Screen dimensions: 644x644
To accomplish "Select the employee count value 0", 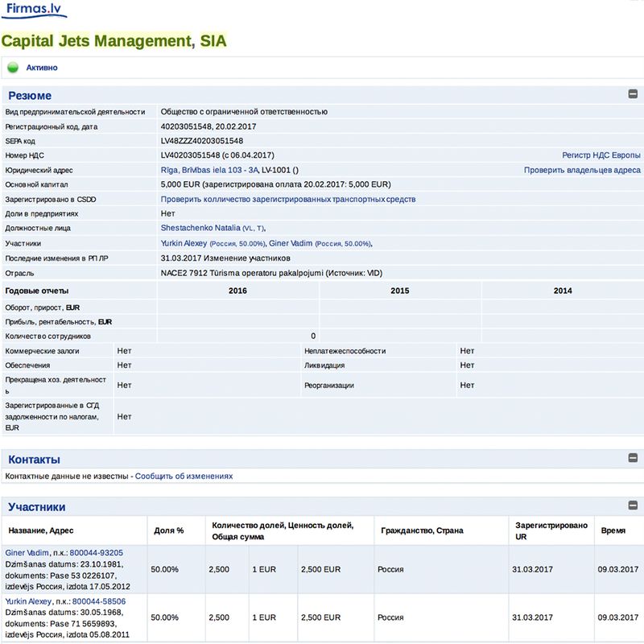I will click(x=313, y=336).
